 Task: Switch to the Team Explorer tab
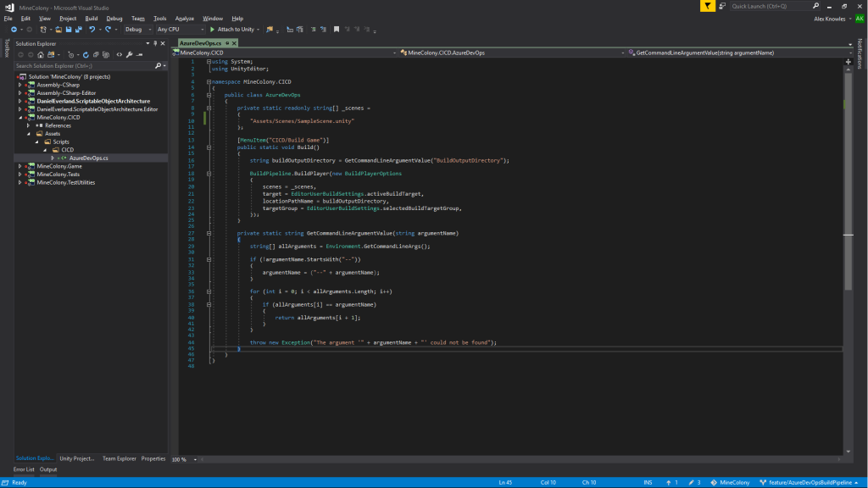click(x=118, y=458)
